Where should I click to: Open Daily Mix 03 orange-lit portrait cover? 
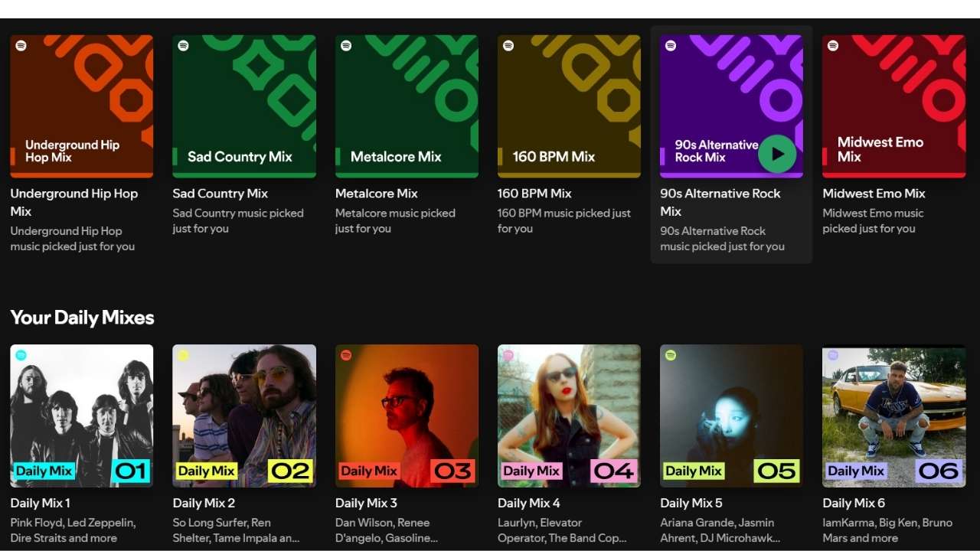(x=407, y=416)
